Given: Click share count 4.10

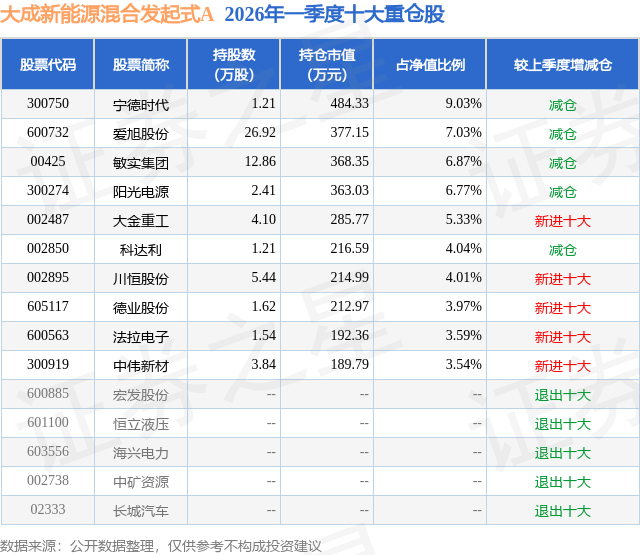Looking at the screenshot, I should coord(263,220).
